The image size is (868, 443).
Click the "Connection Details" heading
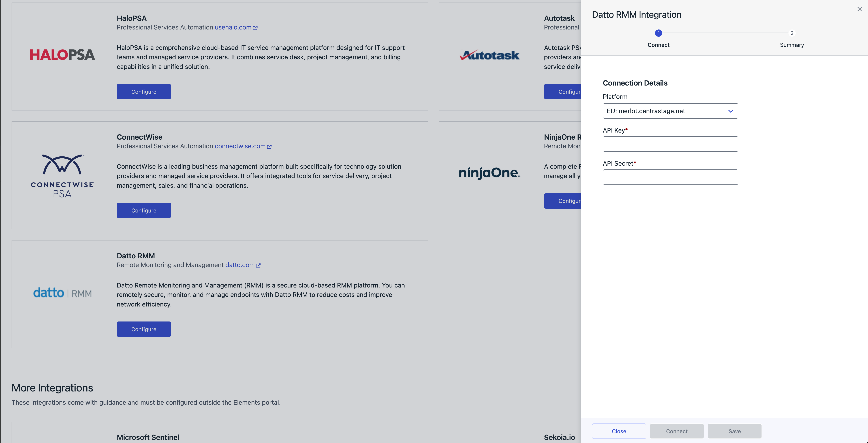coord(635,83)
